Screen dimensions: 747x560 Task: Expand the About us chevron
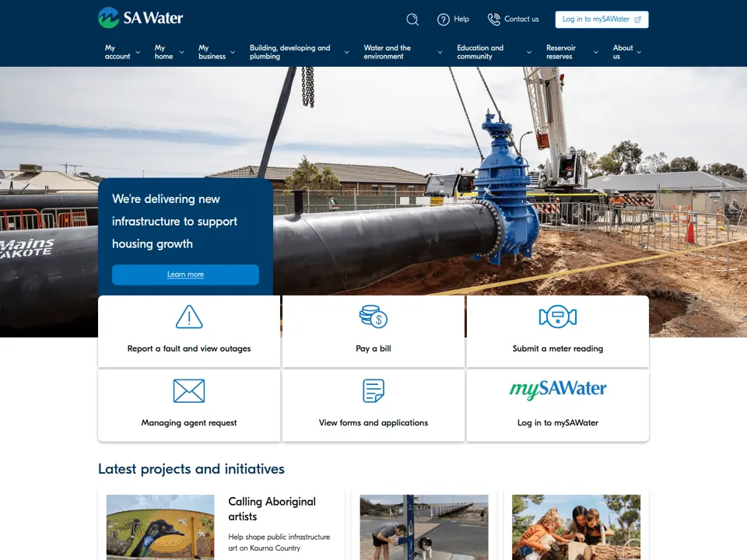point(639,52)
